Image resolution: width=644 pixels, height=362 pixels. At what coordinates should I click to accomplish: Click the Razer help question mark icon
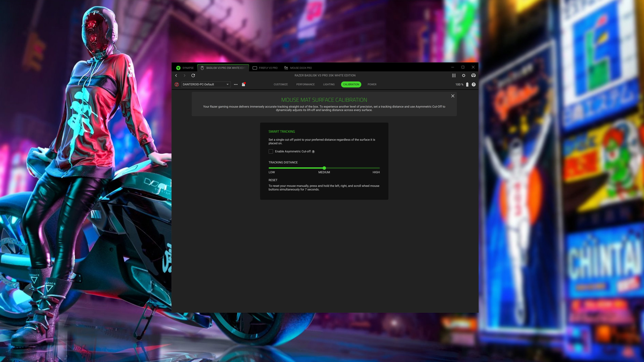[473, 75]
